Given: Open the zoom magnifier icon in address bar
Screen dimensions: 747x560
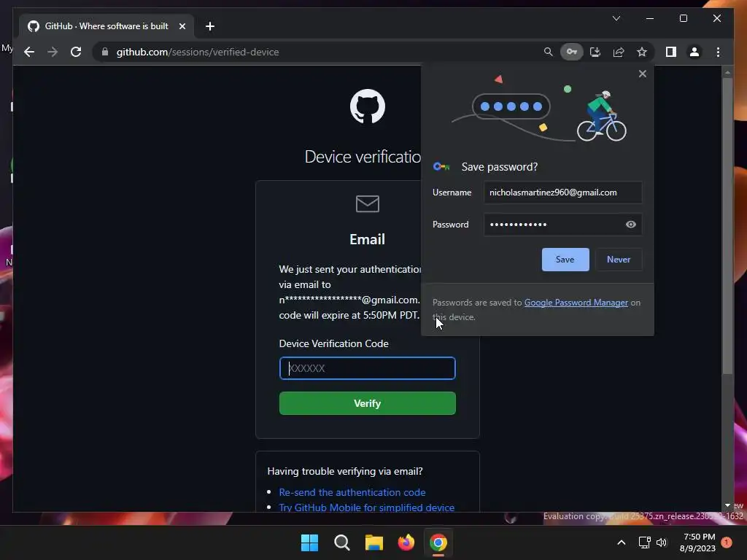Looking at the screenshot, I should pos(549,52).
